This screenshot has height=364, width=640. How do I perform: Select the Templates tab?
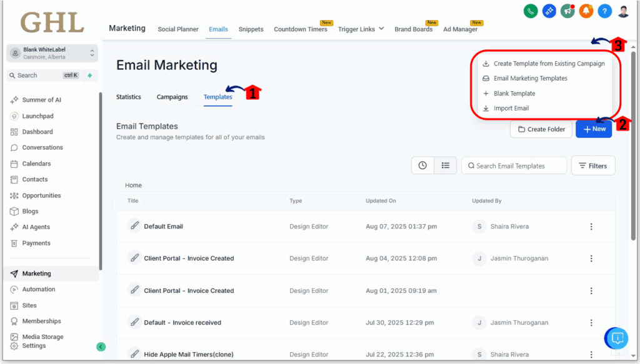(218, 97)
